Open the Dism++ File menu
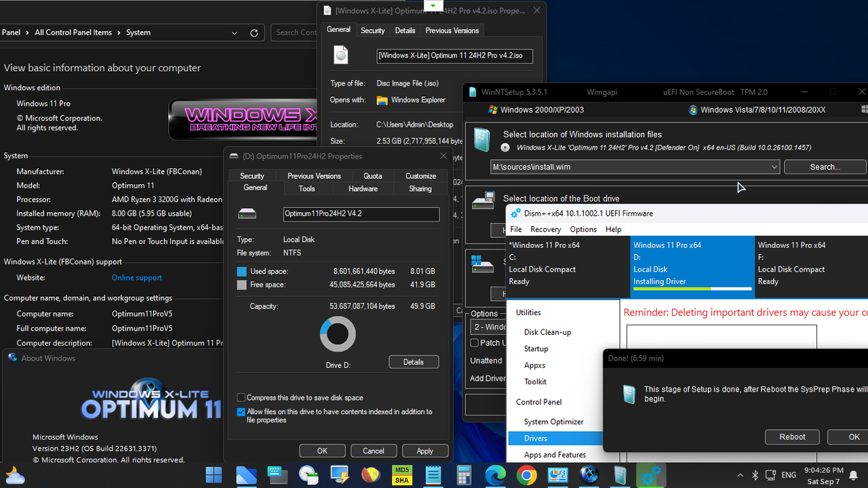 coord(516,229)
